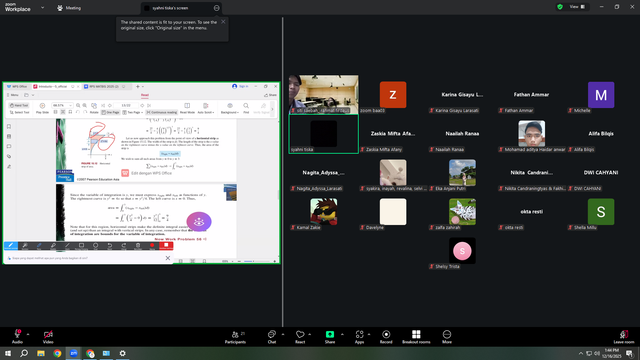Open Background color dropdown
Image resolution: width=640 pixels, height=360 pixels.
[230, 109]
